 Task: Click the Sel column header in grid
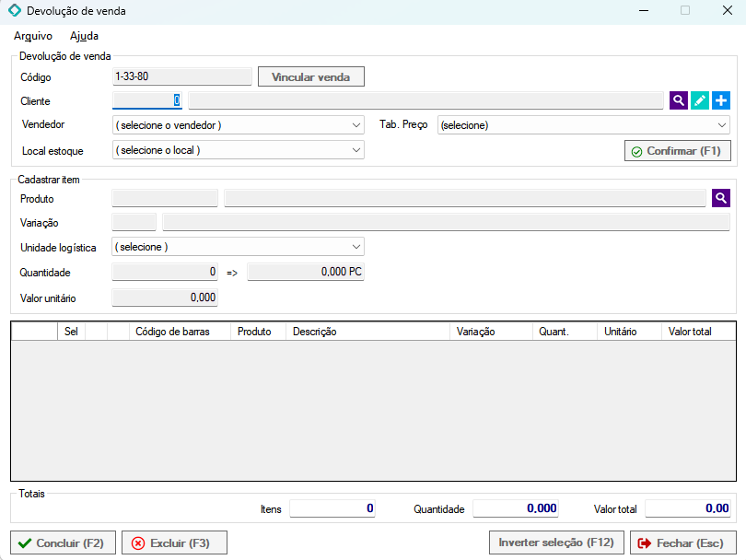tap(71, 332)
